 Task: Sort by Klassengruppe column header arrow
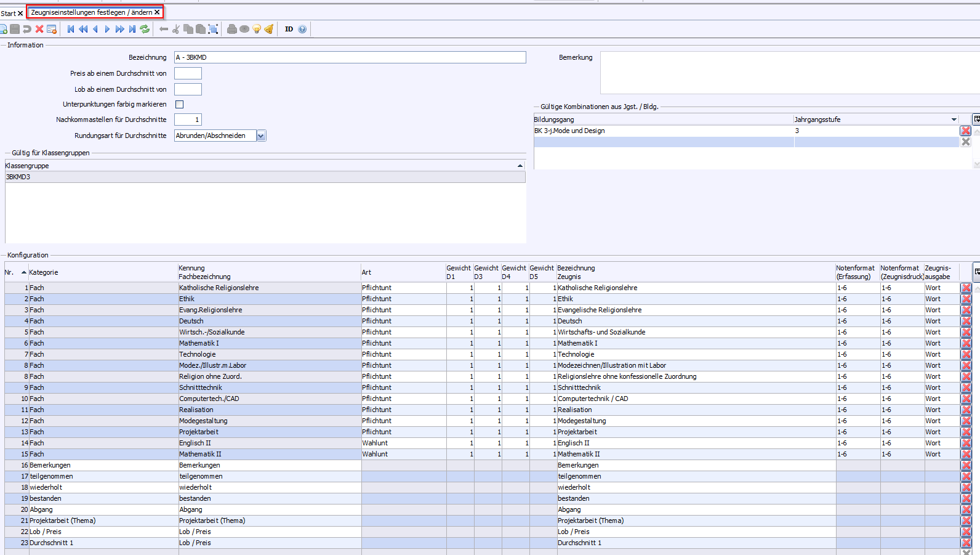[x=520, y=166]
